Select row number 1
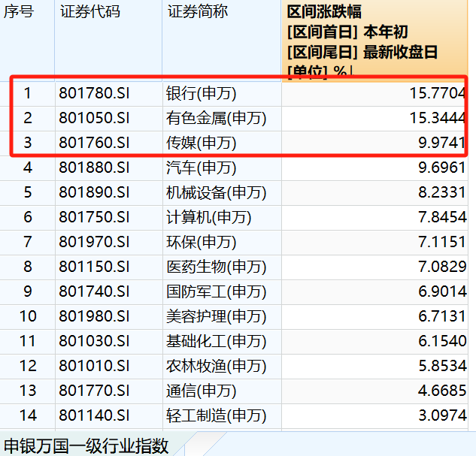Image resolution: width=476 pixels, height=456 pixels. point(28,93)
